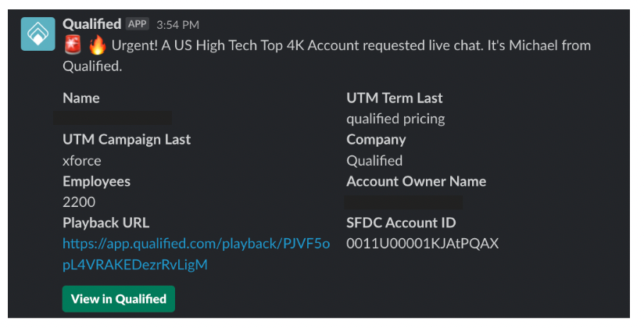Click the Account Owner Name label
Image resolution: width=644 pixels, height=328 pixels.
pos(416,181)
